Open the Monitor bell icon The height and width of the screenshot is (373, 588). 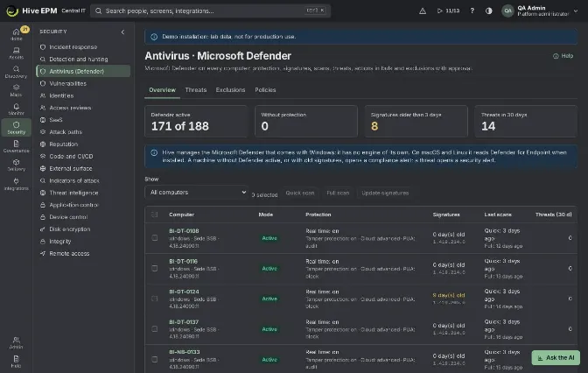coord(16,109)
